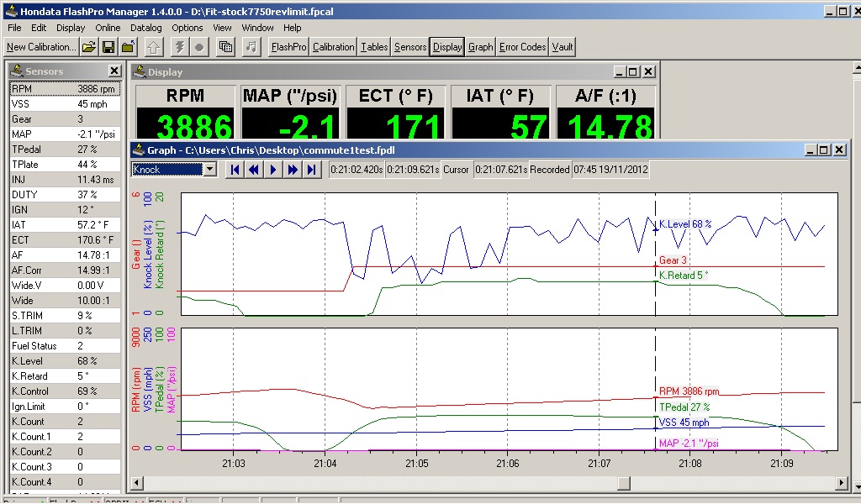Open the Datalog menu
This screenshot has height=504, width=861.
pyautogui.click(x=146, y=28)
